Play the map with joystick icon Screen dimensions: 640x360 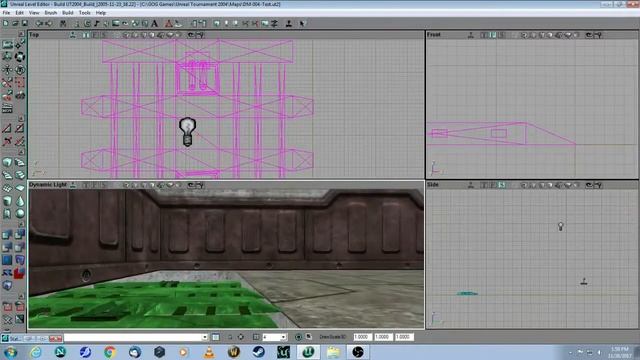click(x=289, y=24)
